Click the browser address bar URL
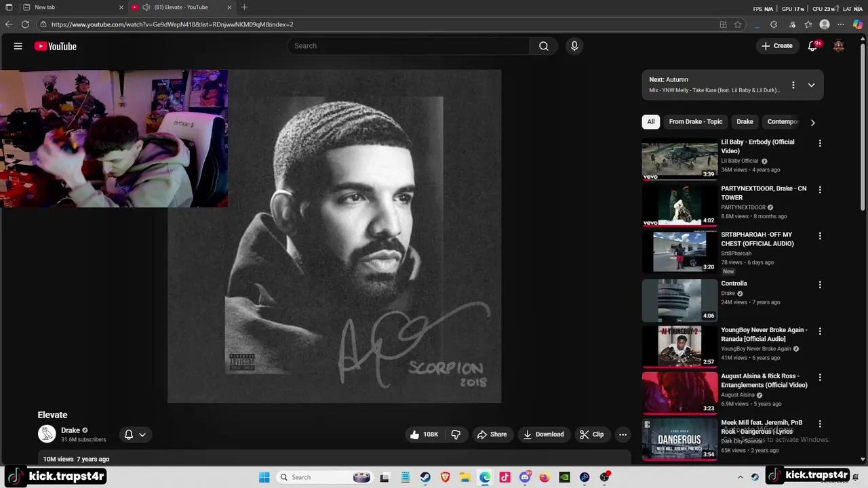868x488 pixels. (172, 24)
